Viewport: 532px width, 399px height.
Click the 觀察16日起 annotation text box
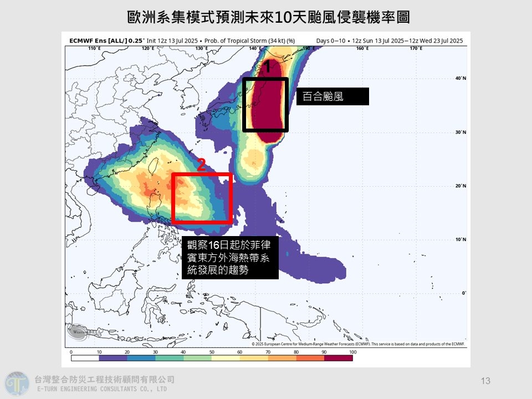pyautogui.click(x=230, y=257)
